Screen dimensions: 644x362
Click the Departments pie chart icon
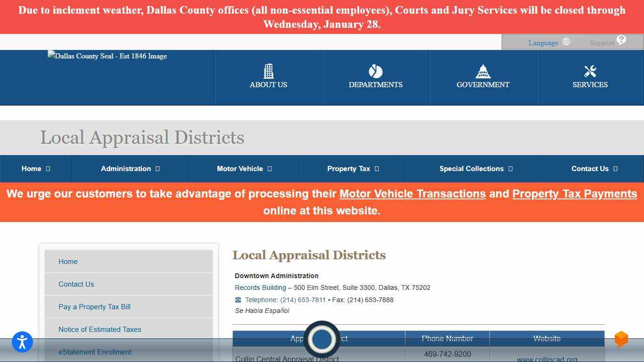[375, 71]
